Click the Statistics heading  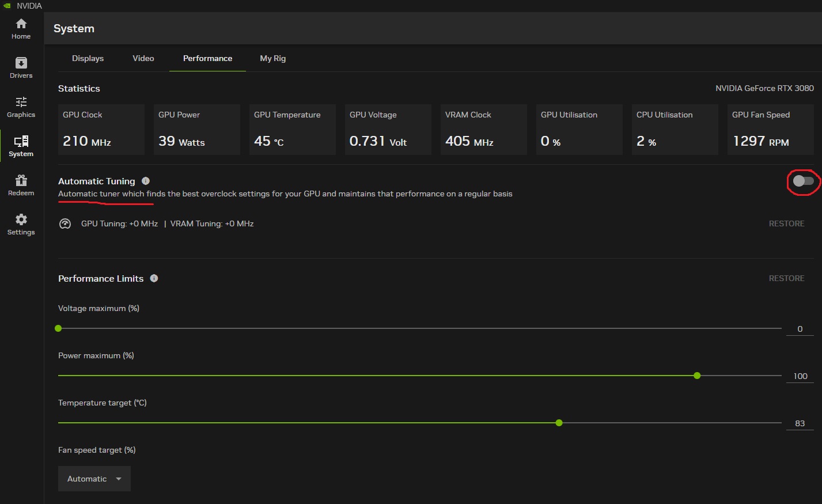79,88
